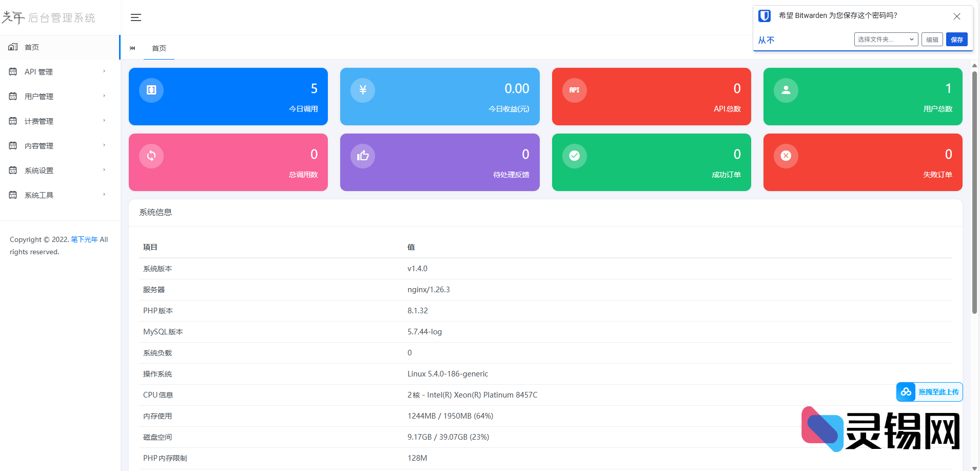Click the successful orders checkmark icon

[574, 156]
